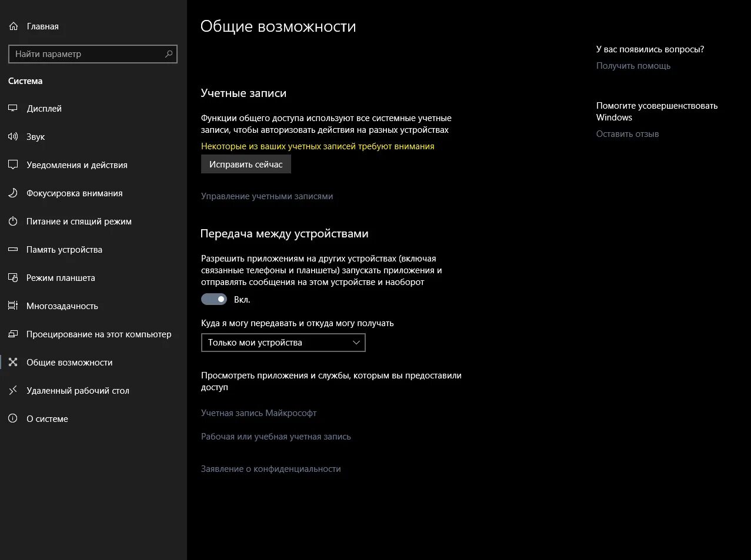Click 'У вас появились вопросы?' text
The height and width of the screenshot is (560, 751).
tap(650, 49)
